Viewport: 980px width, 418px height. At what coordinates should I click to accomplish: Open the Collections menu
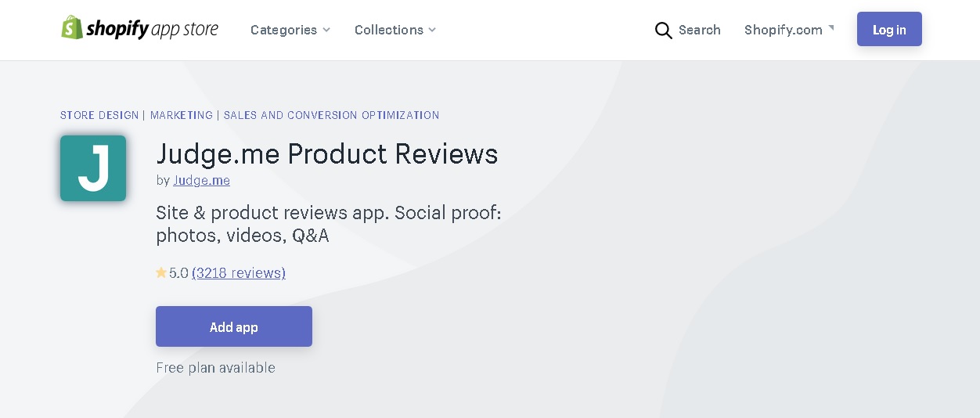pyautogui.click(x=395, y=30)
